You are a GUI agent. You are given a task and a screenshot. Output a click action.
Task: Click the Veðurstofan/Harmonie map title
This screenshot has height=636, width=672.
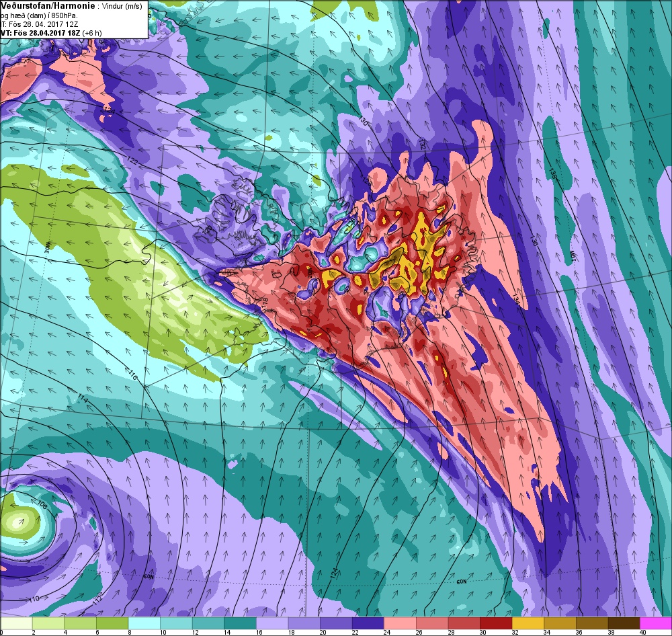47,7
